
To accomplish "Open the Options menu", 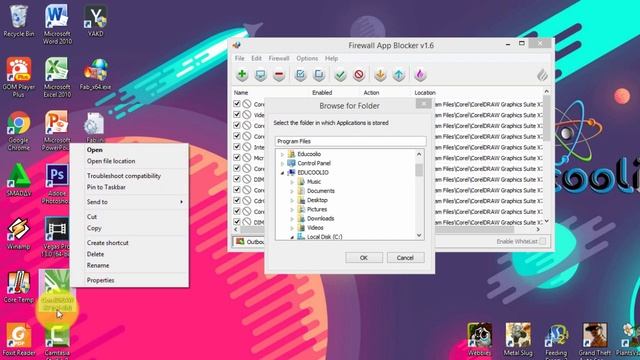I will click(307, 58).
